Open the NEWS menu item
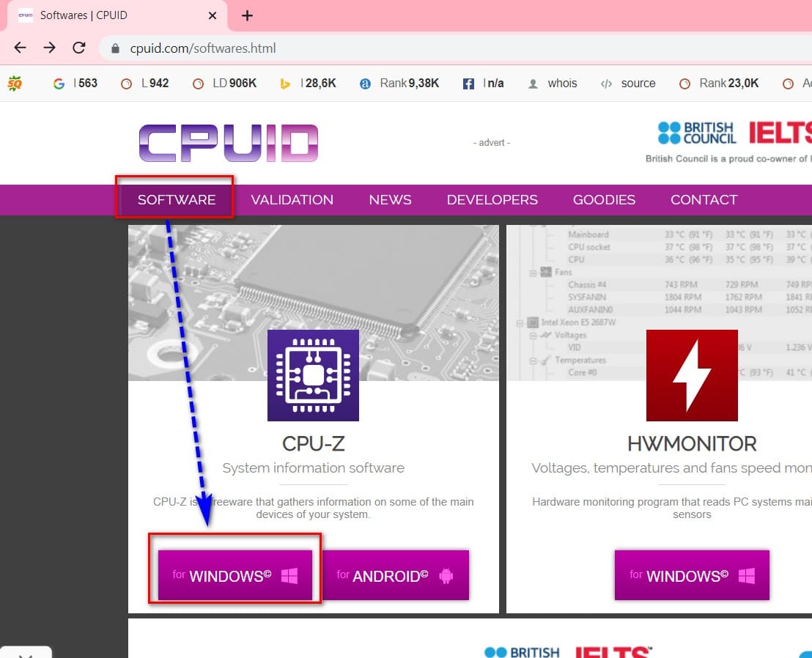 tap(390, 200)
